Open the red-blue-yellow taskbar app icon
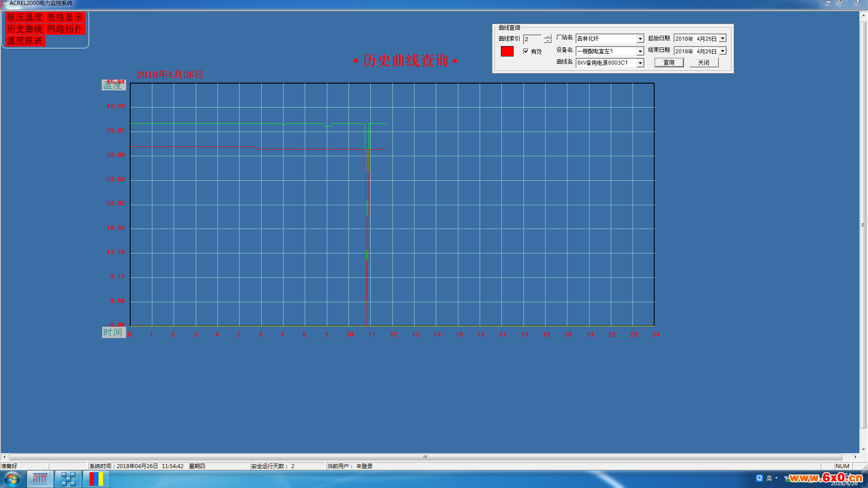The image size is (868, 488). 96,479
